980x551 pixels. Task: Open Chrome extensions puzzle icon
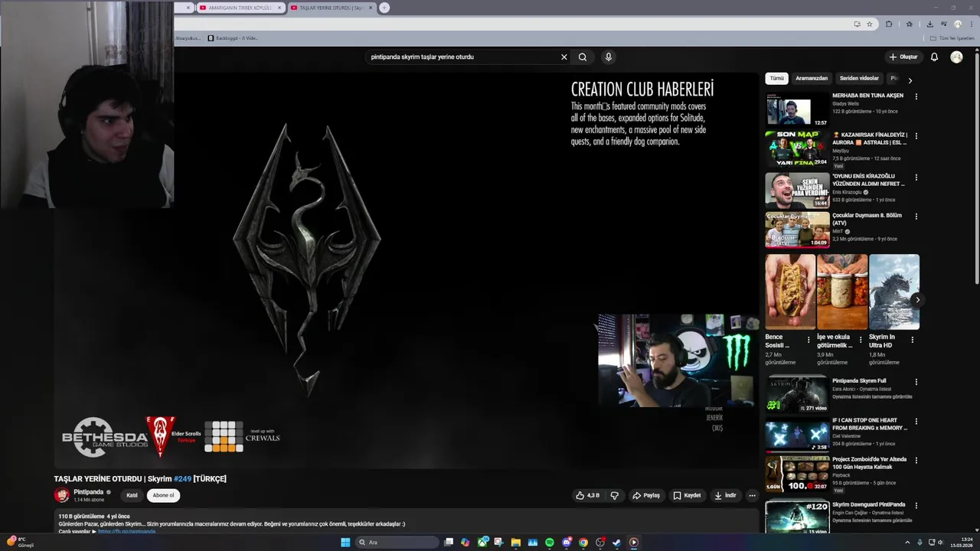click(889, 24)
